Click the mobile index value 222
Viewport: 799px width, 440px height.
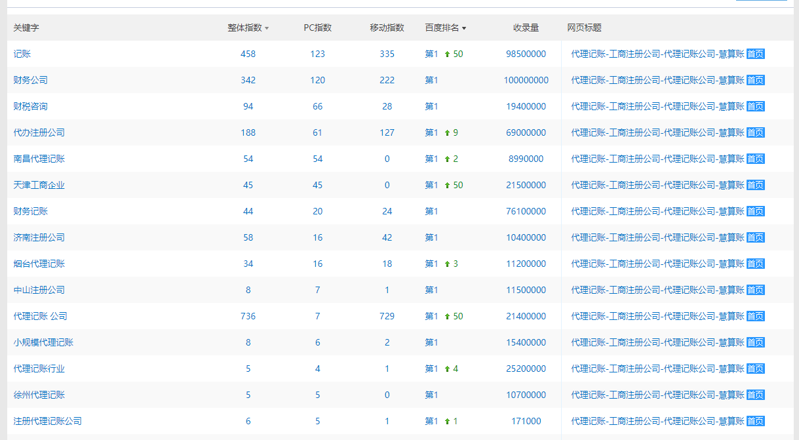[387, 80]
